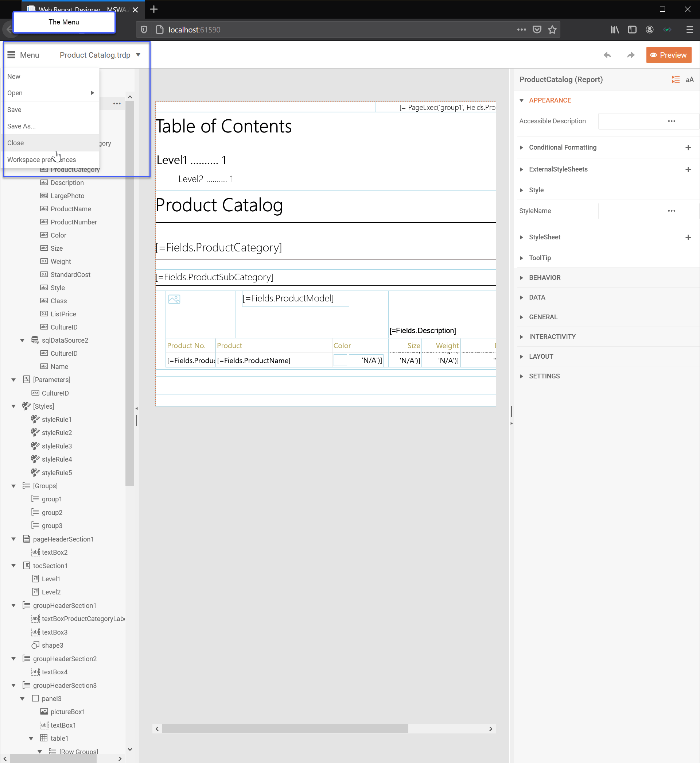The width and height of the screenshot is (700, 763).
Task: Collapse the [Groups] tree node
Action: click(x=13, y=486)
